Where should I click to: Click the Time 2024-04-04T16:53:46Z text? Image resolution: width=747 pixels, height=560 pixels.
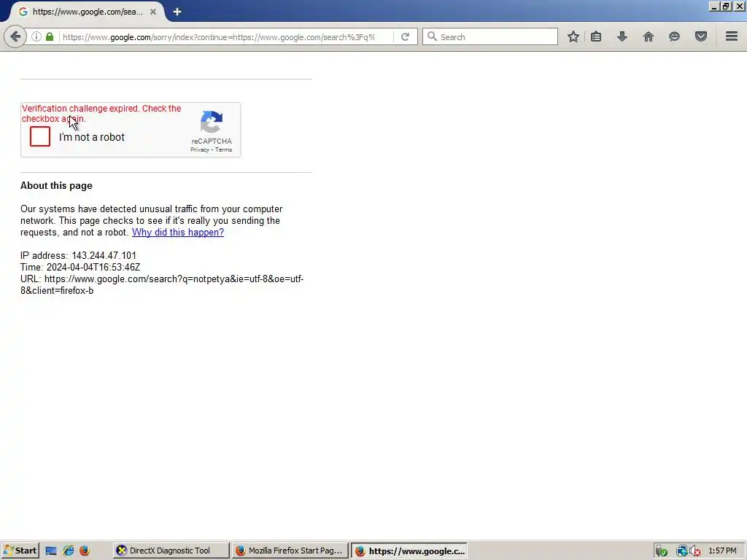click(x=80, y=267)
